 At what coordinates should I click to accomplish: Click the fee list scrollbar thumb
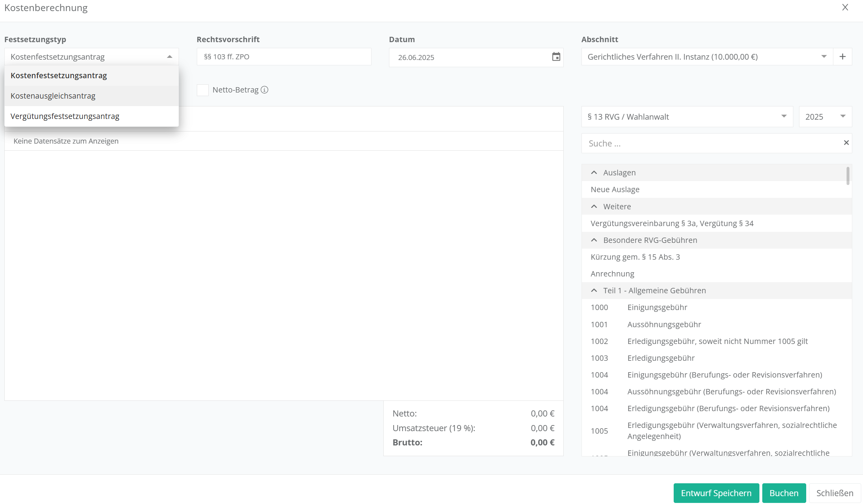pos(848,176)
